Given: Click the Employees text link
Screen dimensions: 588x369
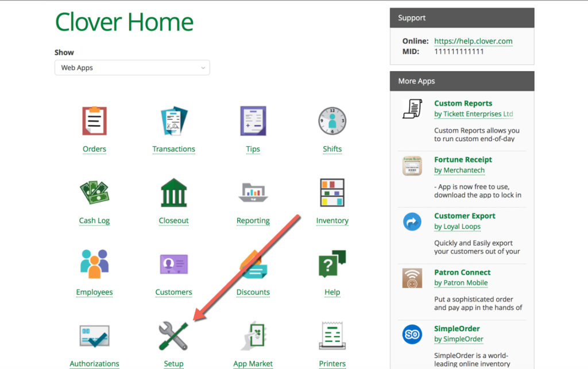Looking at the screenshot, I should click(x=95, y=292).
